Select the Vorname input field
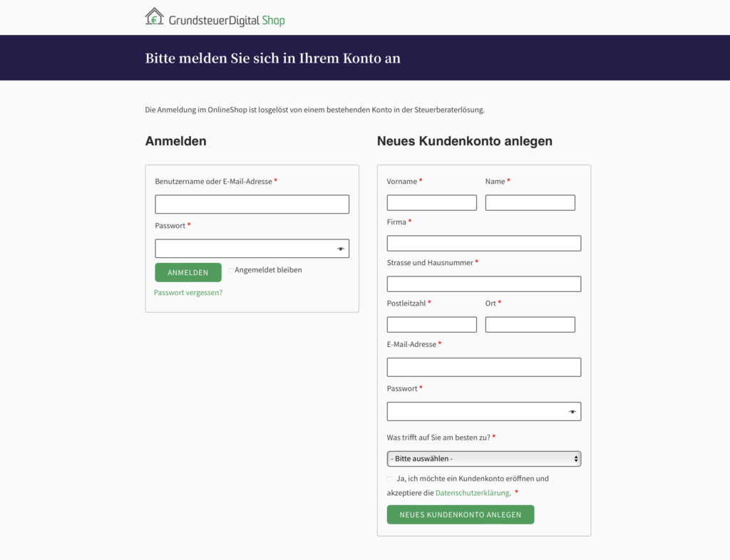 click(431, 203)
